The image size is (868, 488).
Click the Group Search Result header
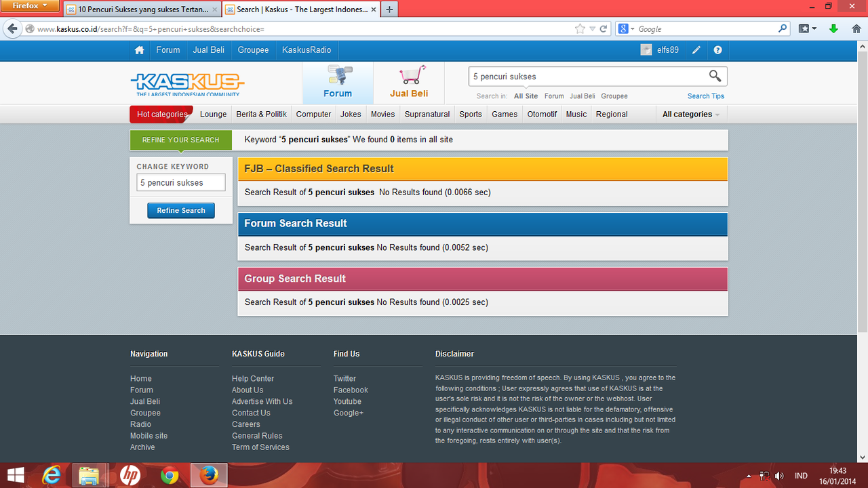point(483,279)
